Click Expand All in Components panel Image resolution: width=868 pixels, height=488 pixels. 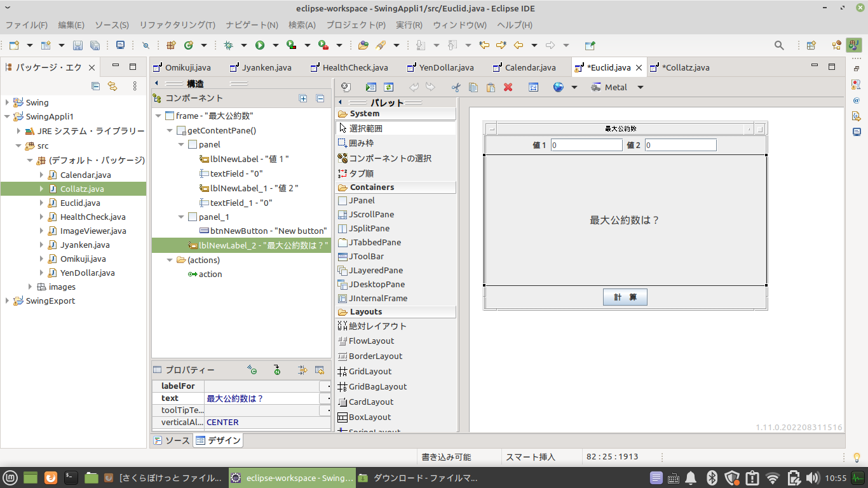coord(303,98)
